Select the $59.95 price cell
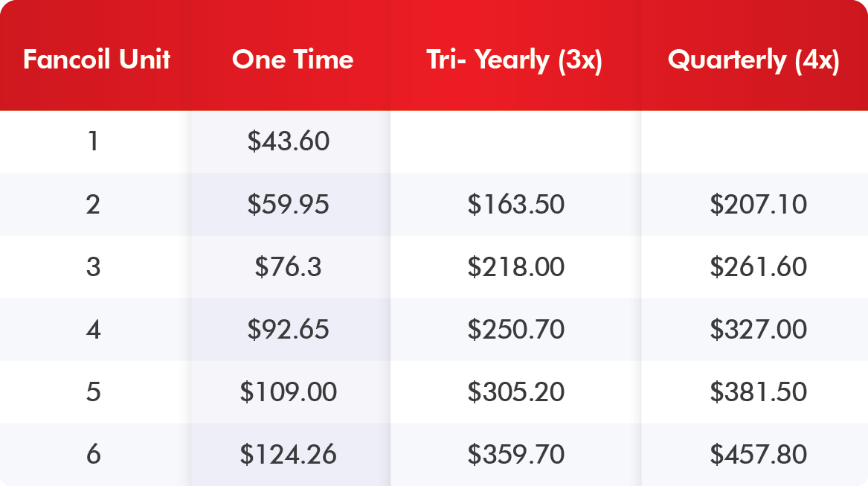 pos(289,204)
